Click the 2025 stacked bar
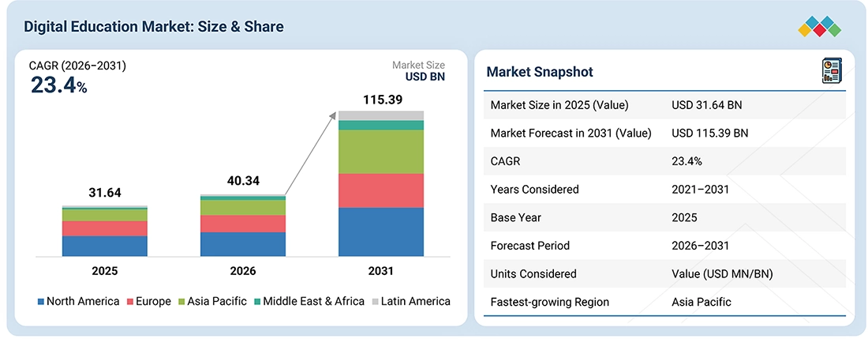The image size is (868, 339). [105, 231]
